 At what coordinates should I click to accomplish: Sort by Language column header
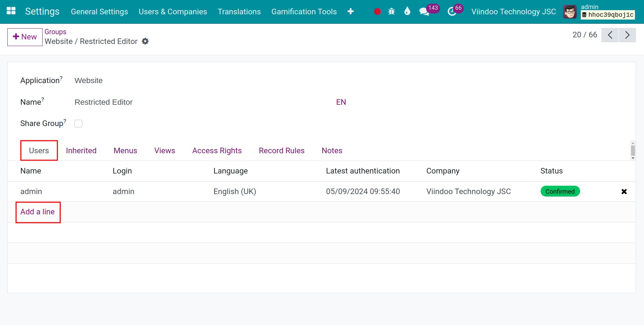point(230,171)
